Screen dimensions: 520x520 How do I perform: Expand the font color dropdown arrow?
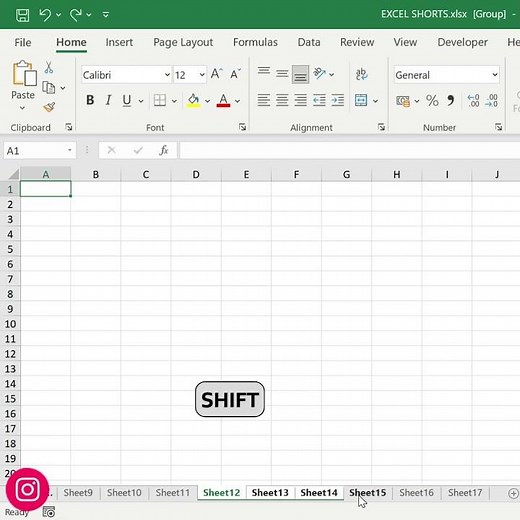pyautogui.click(x=238, y=101)
